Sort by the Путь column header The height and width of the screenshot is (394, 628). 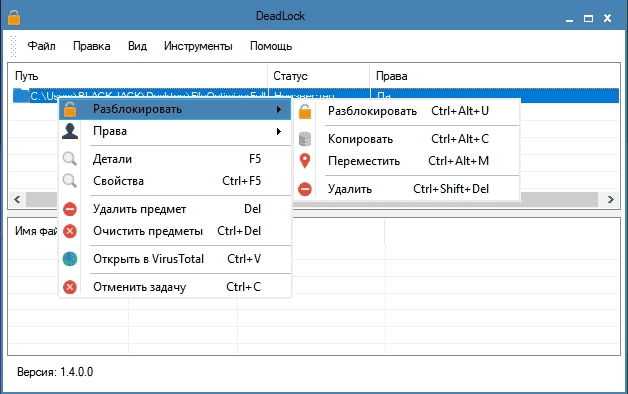(138, 76)
